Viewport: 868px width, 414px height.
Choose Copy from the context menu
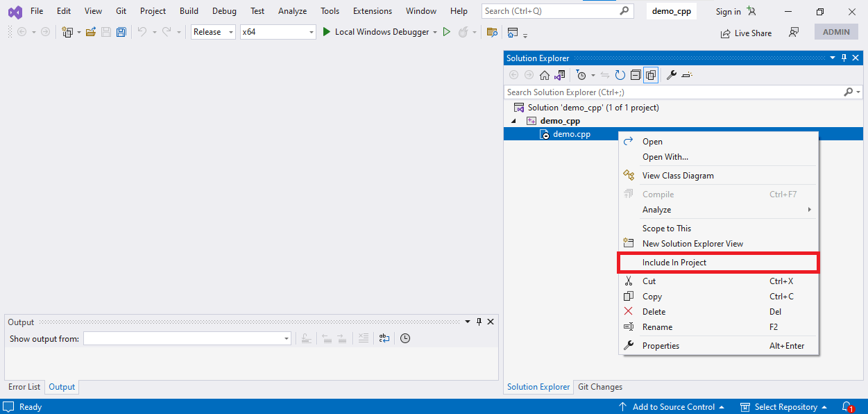pyautogui.click(x=718, y=297)
